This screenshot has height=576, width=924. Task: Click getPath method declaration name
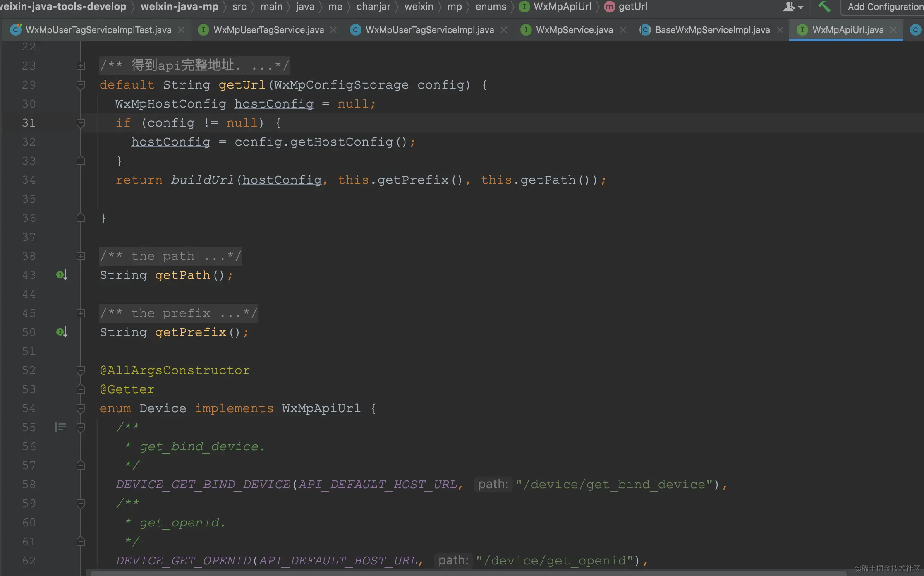point(182,275)
